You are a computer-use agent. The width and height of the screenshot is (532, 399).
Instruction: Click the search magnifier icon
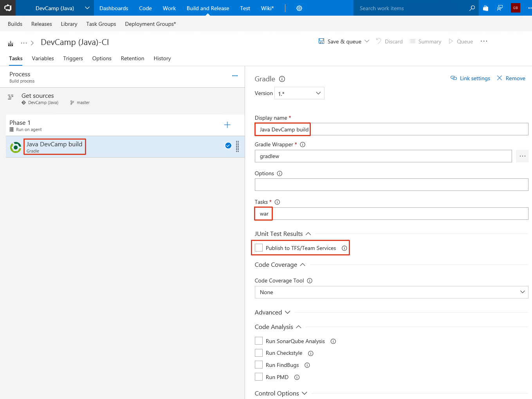[472, 8]
